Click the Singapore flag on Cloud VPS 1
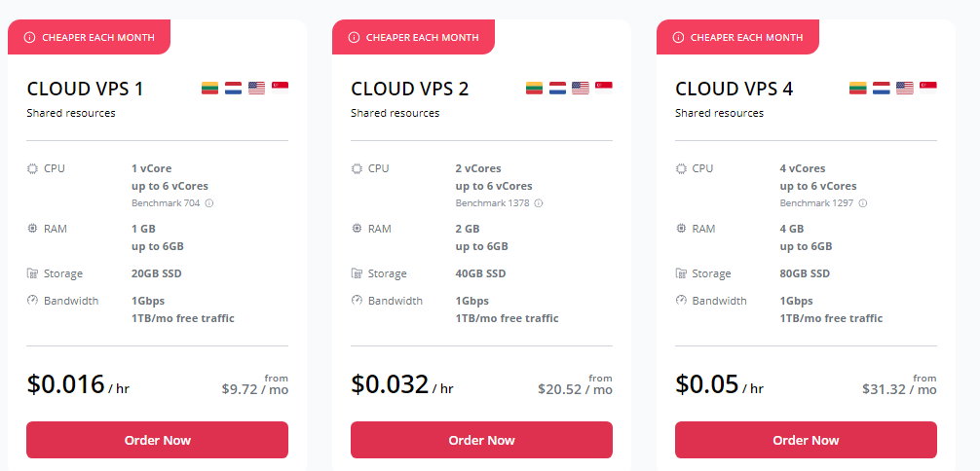Screen dimensions: 980x471 [x=280, y=88]
